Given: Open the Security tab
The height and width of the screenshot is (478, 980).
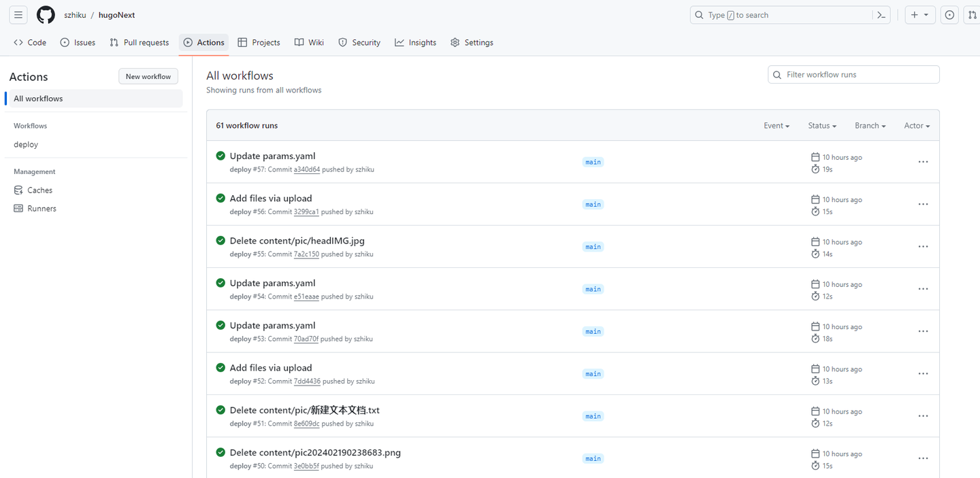Looking at the screenshot, I should tap(359, 42).
